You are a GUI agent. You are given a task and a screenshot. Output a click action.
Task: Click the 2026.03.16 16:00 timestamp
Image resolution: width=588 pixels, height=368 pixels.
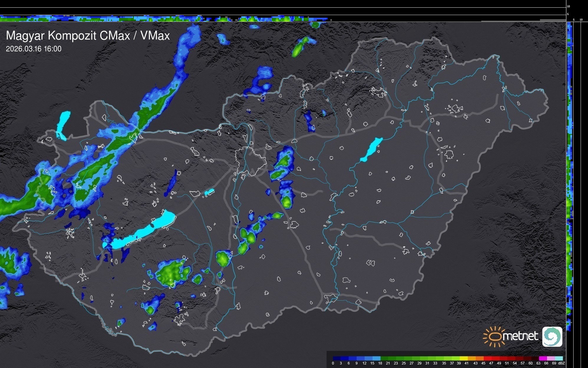tap(34, 49)
